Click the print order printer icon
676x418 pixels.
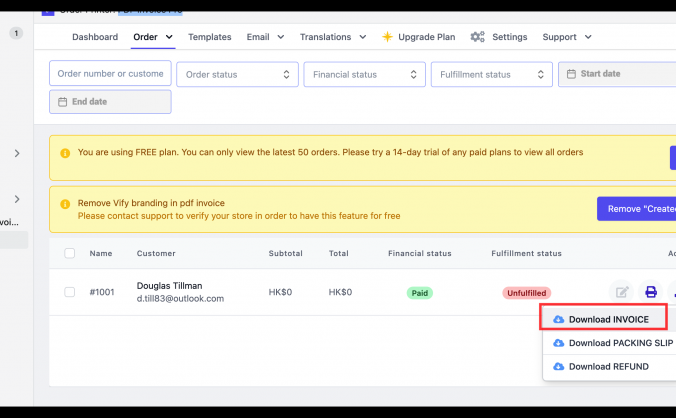(651, 292)
